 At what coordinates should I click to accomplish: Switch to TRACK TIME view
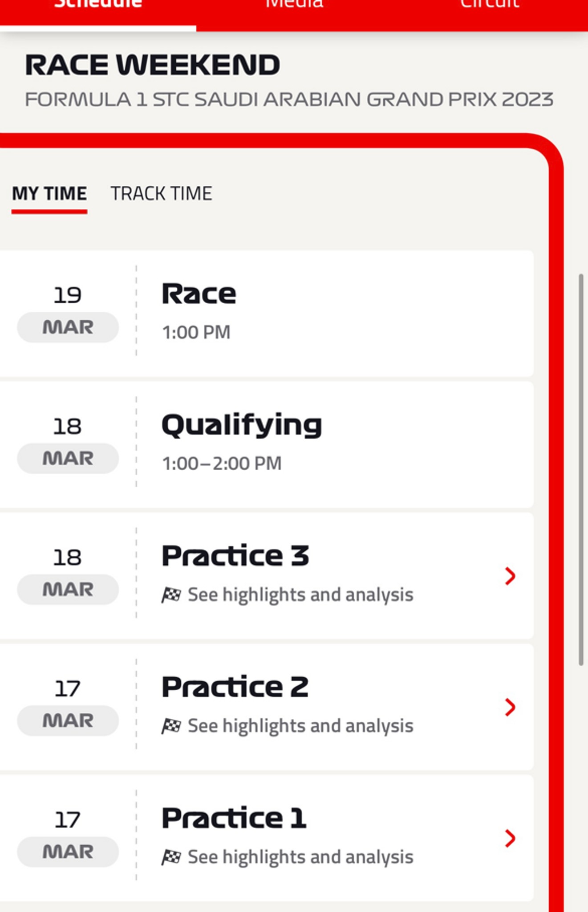161,194
